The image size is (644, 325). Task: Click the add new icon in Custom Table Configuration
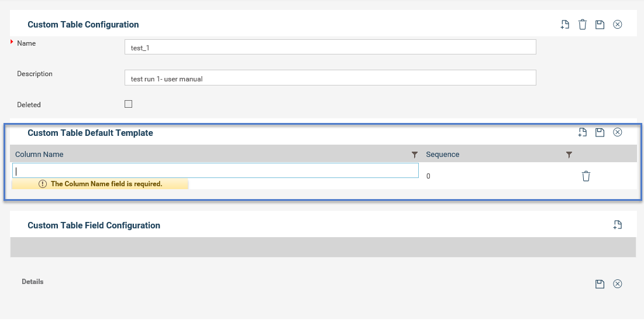pos(564,25)
